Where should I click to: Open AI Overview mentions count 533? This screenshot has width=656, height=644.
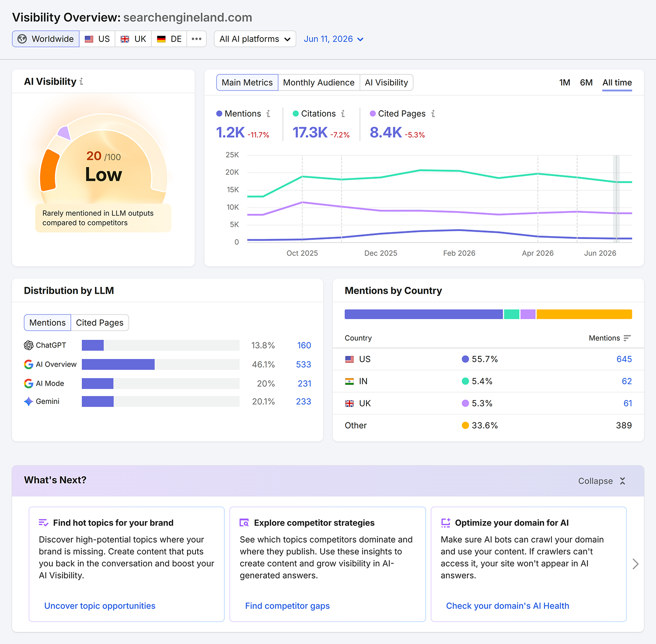click(x=304, y=365)
